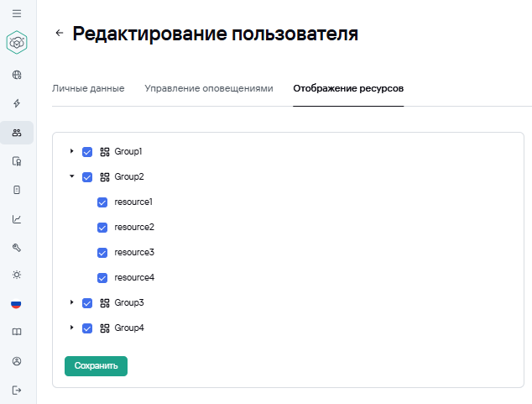The height and width of the screenshot is (404, 532).
Task: Go back using the left arrow
Action: pyautogui.click(x=60, y=33)
